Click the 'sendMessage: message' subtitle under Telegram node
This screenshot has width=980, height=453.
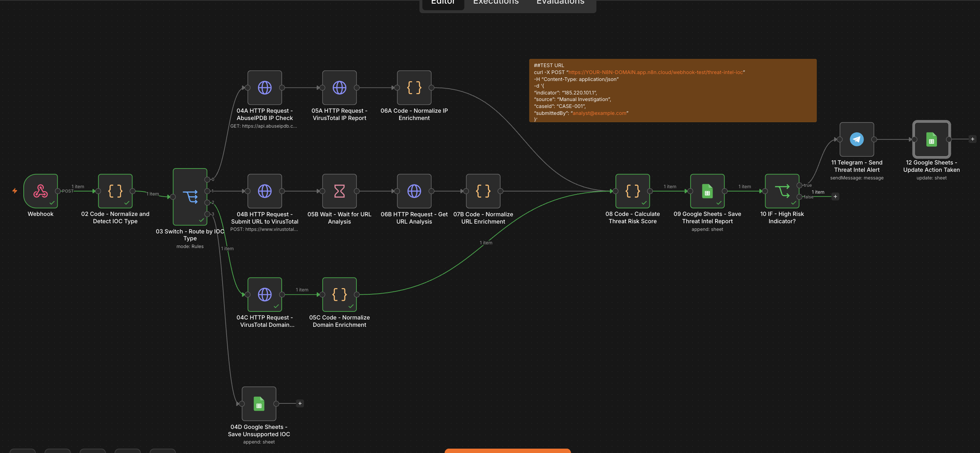coord(857,178)
